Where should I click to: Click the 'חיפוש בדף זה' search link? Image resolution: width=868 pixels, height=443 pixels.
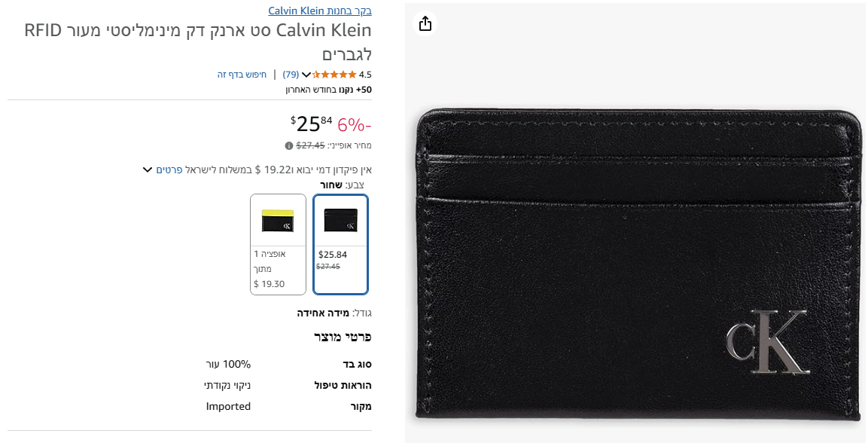242,74
